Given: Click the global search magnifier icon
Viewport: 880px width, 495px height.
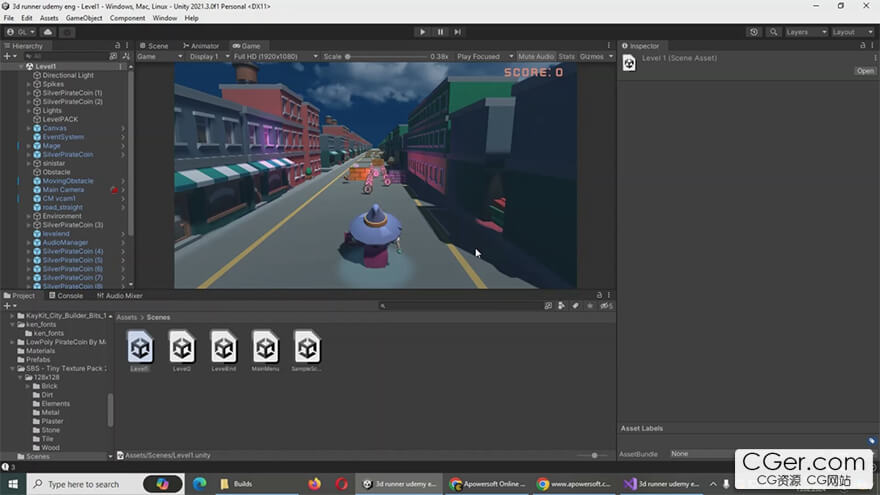Looking at the screenshot, I should [x=773, y=32].
